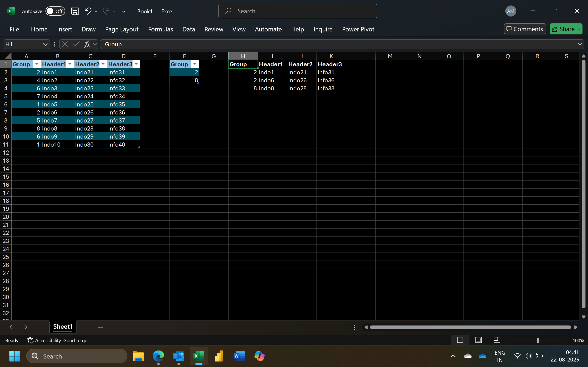Click the Insert Function fx icon
Image resolution: width=588 pixels, height=367 pixels.
(87, 44)
